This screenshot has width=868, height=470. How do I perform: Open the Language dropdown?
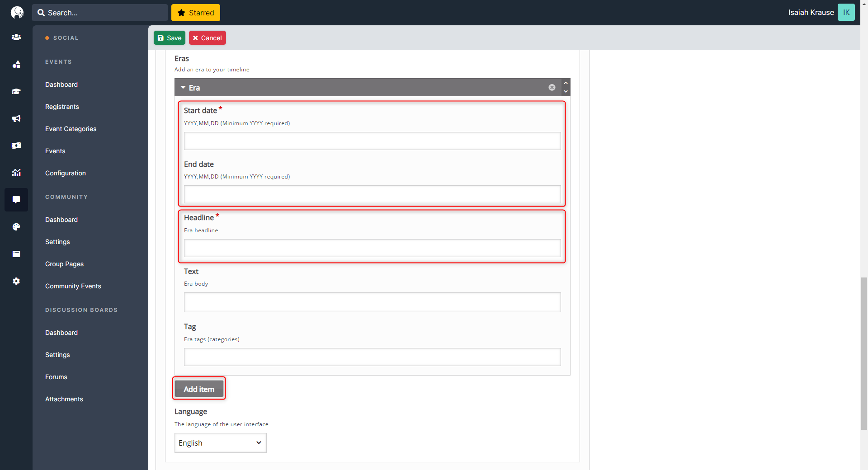[221, 443]
